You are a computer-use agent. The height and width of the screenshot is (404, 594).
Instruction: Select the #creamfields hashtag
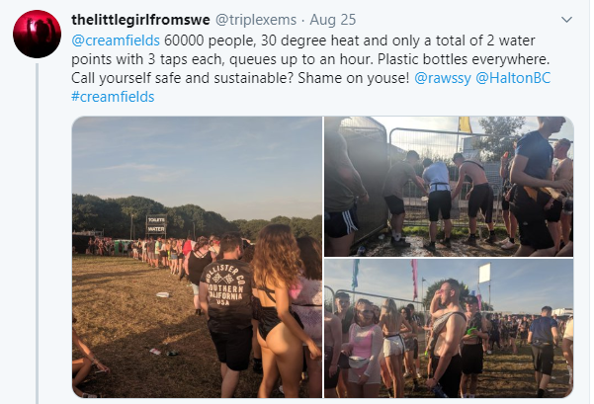click(113, 97)
